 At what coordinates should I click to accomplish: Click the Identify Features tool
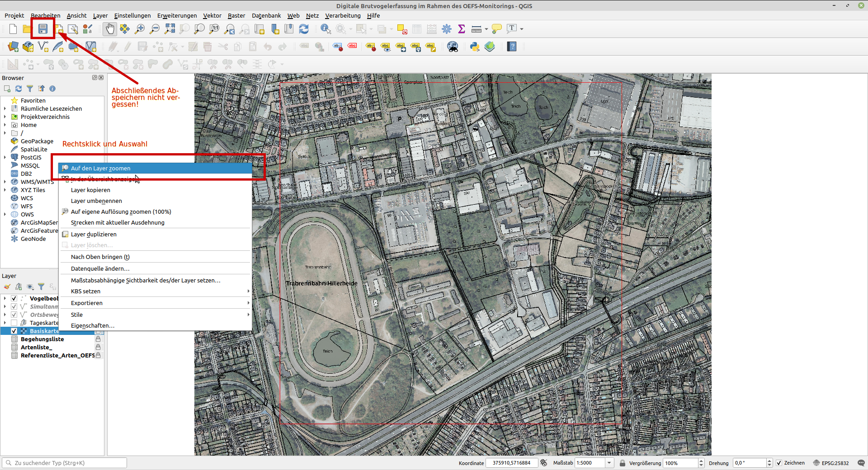click(x=325, y=29)
